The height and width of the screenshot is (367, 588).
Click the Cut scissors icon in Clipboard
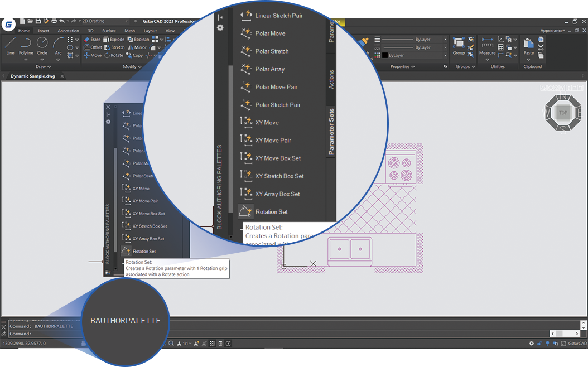click(x=541, y=47)
